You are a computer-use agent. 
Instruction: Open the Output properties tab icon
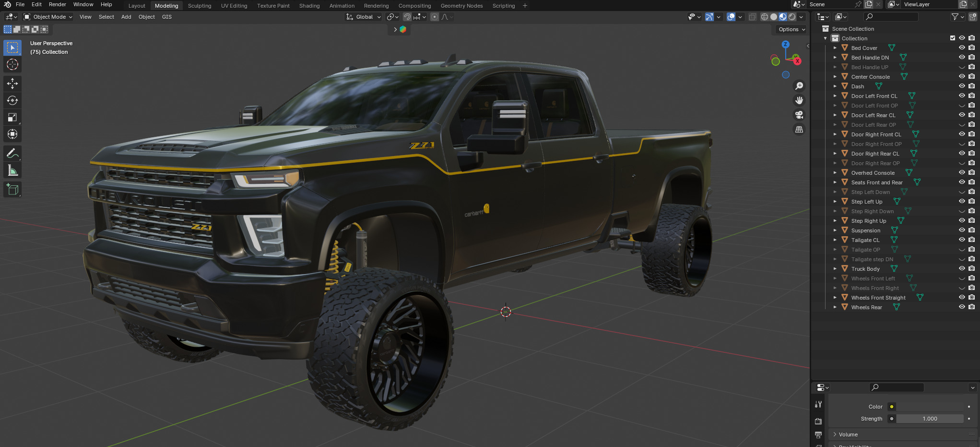818,435
